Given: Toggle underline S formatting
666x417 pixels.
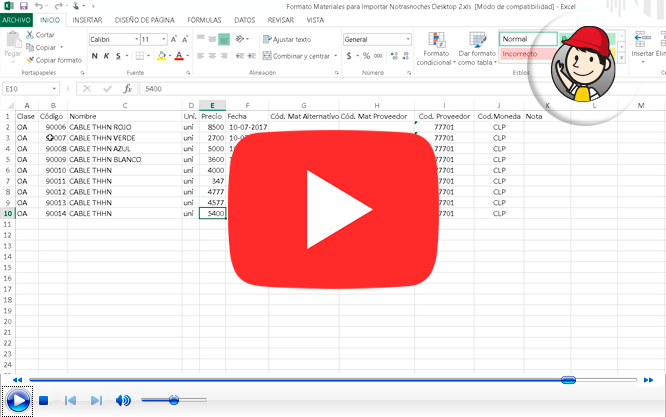Looking at the screenshot, I should pos(118,56).
